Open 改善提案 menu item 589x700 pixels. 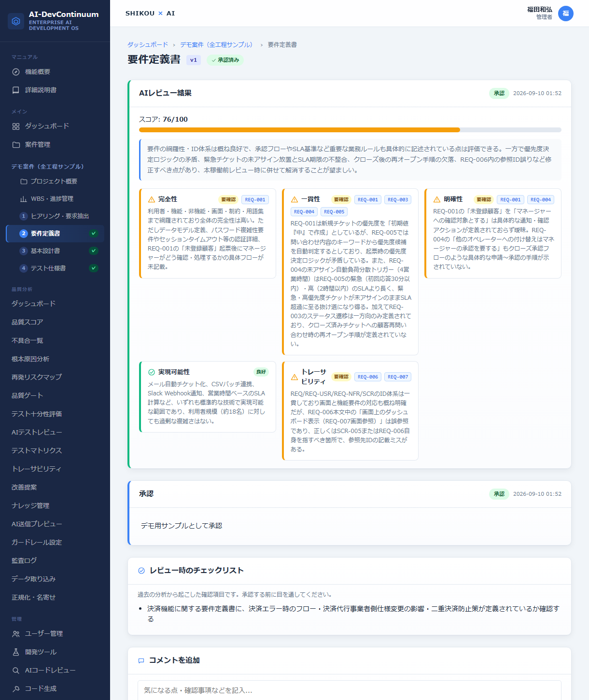tap(24, 488)
